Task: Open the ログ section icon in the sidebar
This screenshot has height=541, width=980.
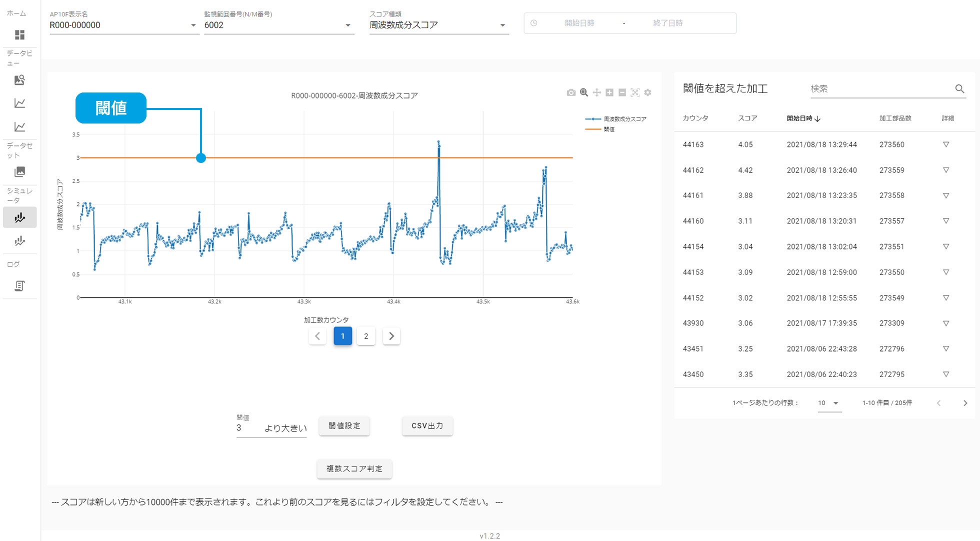Action: coord(19,286)
